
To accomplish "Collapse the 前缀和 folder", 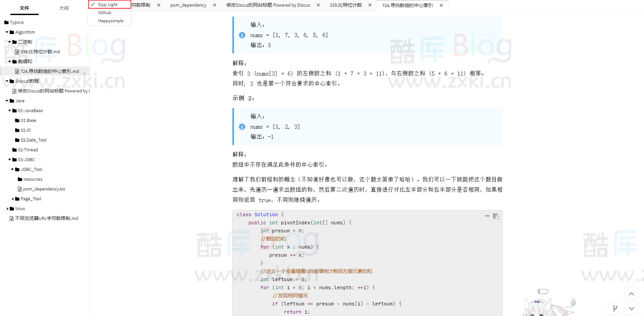I will pos(10,61).
